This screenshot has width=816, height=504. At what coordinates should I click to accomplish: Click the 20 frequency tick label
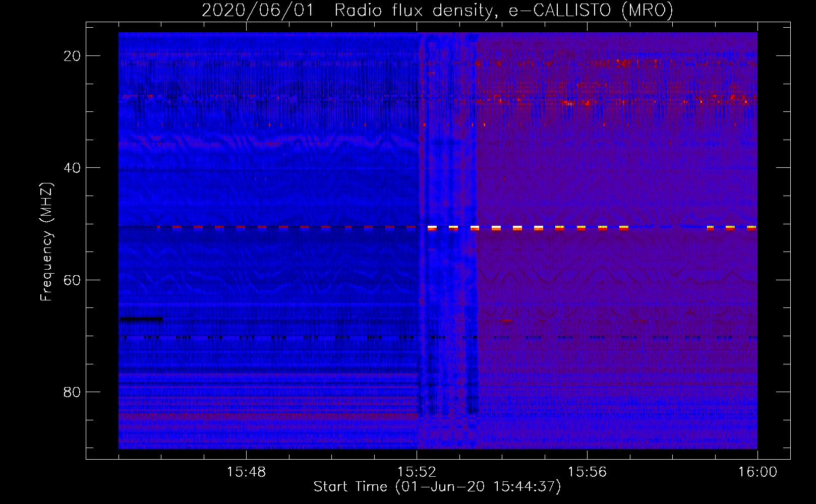(72, 56)
